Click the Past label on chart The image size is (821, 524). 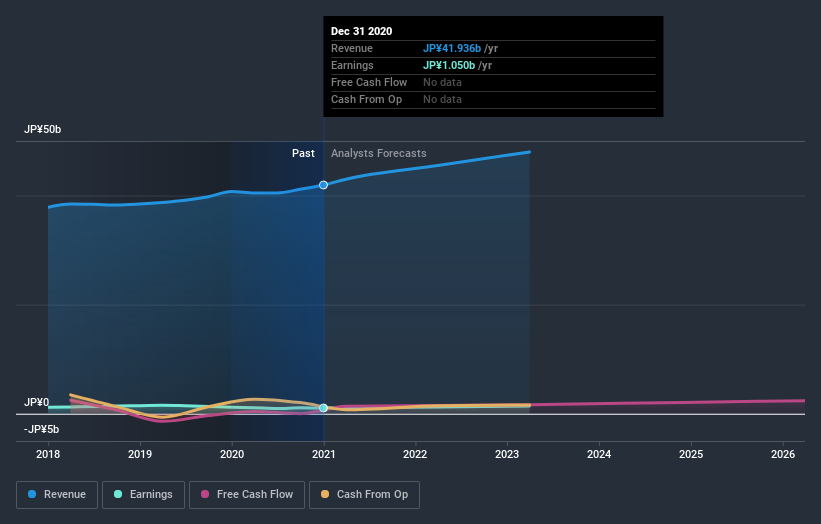click(303, 153)
